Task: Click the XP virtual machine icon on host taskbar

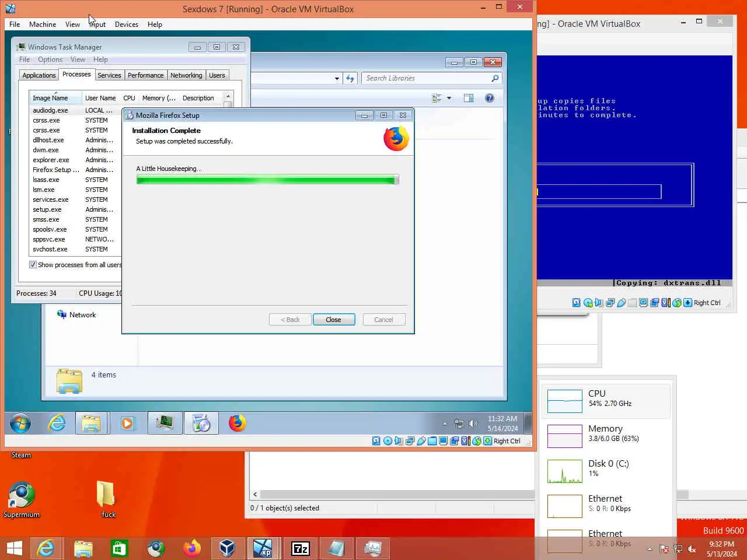Action: point(263,548)
